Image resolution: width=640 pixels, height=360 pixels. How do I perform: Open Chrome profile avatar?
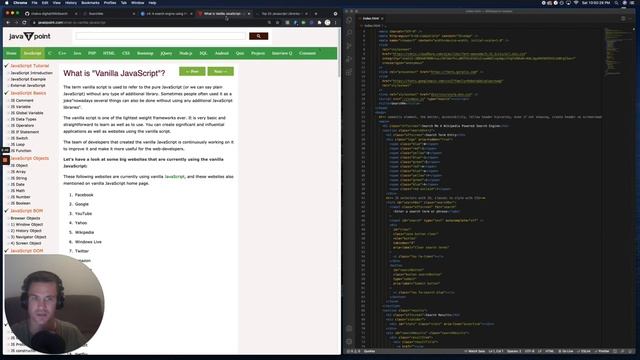click(x=327, y=22)
